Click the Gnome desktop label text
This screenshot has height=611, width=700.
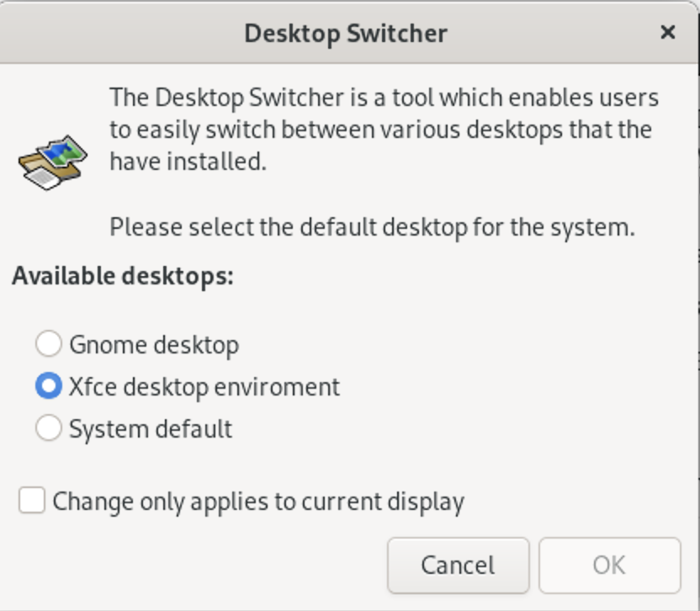[x=154, y=345]
